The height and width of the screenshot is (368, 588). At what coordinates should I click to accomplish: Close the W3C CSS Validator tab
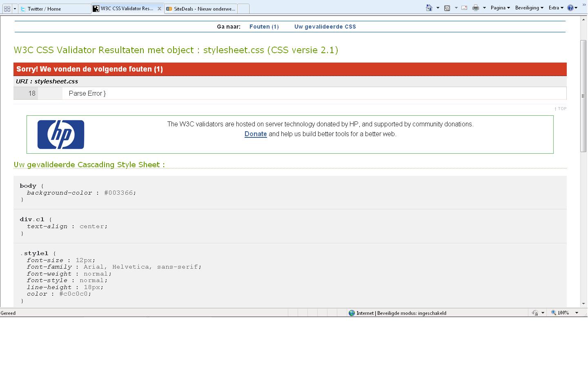tap(159, 9)
